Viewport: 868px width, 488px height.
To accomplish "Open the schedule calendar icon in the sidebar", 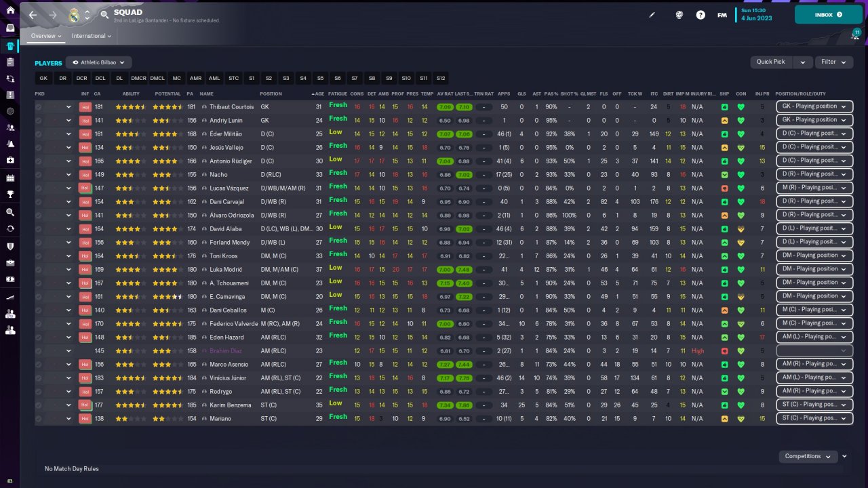I will pyautogui.click(x=10, y=178).
